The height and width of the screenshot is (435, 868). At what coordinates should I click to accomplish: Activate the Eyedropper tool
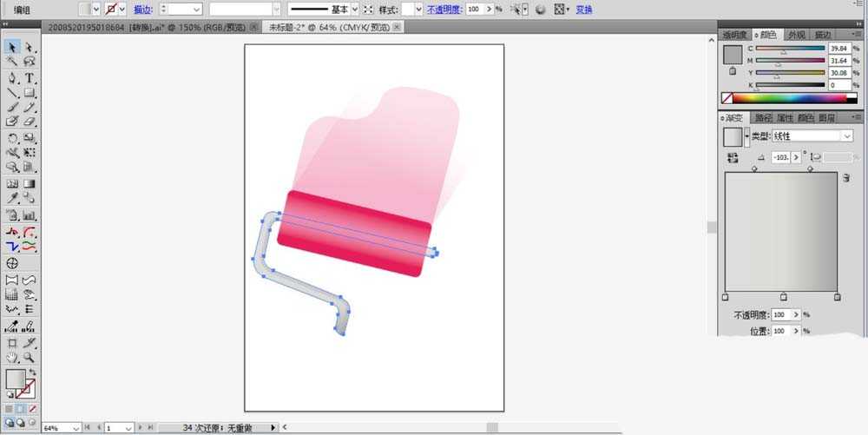12,199
